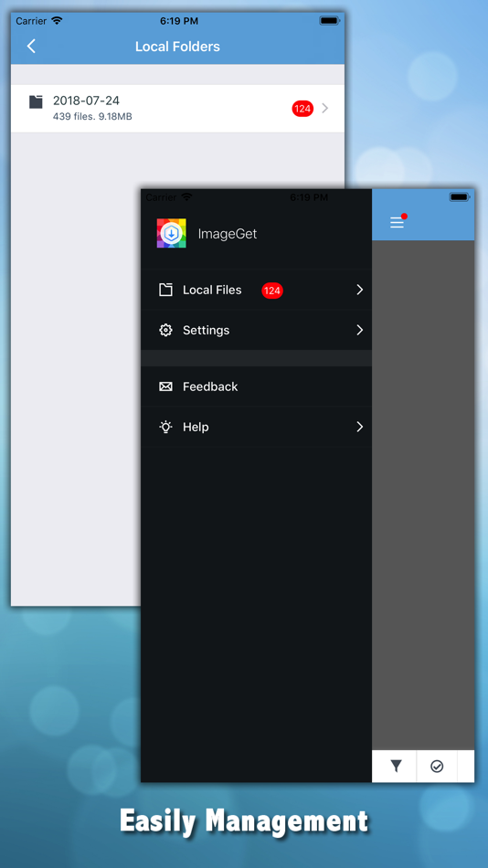Tap the back arrow in Local Folders header

[x=32, y=47]
